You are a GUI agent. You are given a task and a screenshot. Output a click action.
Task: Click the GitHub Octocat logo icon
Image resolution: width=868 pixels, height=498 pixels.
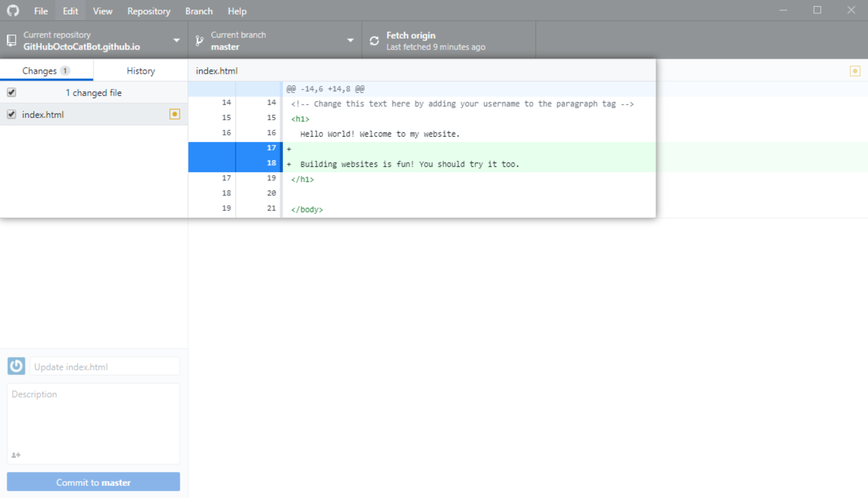pos(13,10)
